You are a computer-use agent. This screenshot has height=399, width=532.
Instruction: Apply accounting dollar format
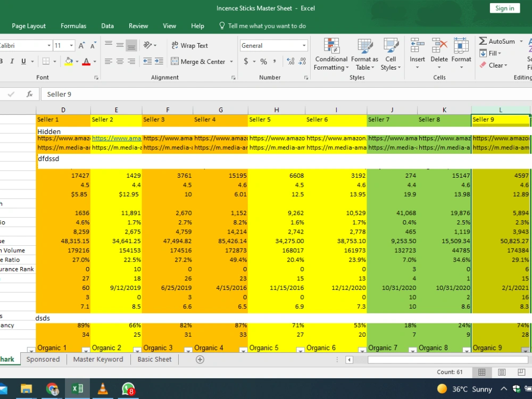(246, 61)
